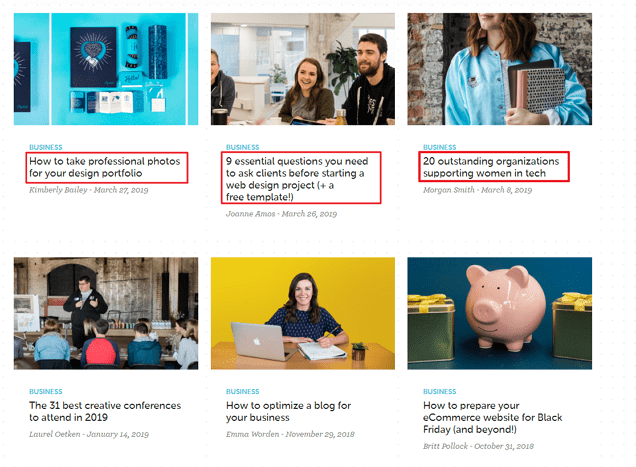This screenshot has width=636, height=467.
Task: Click the blue stationery flat-lay thumbnail
Action: 106,69
